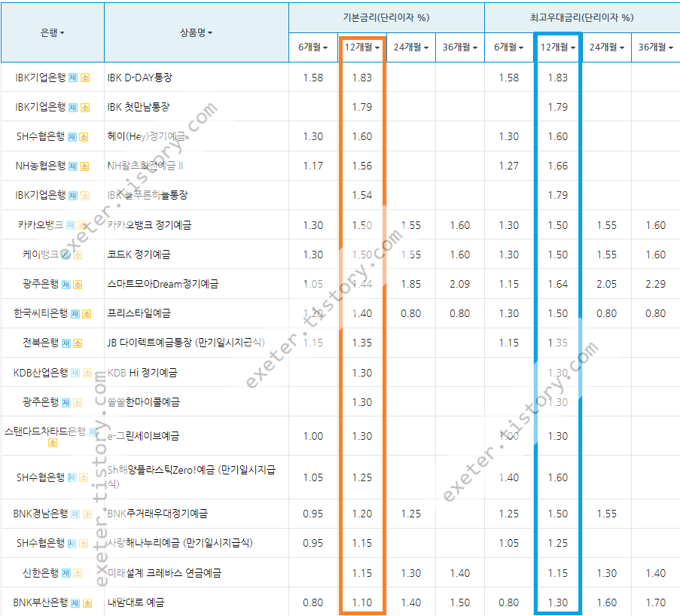Click bank name 스탠다드차타드은행

[45, 432]
